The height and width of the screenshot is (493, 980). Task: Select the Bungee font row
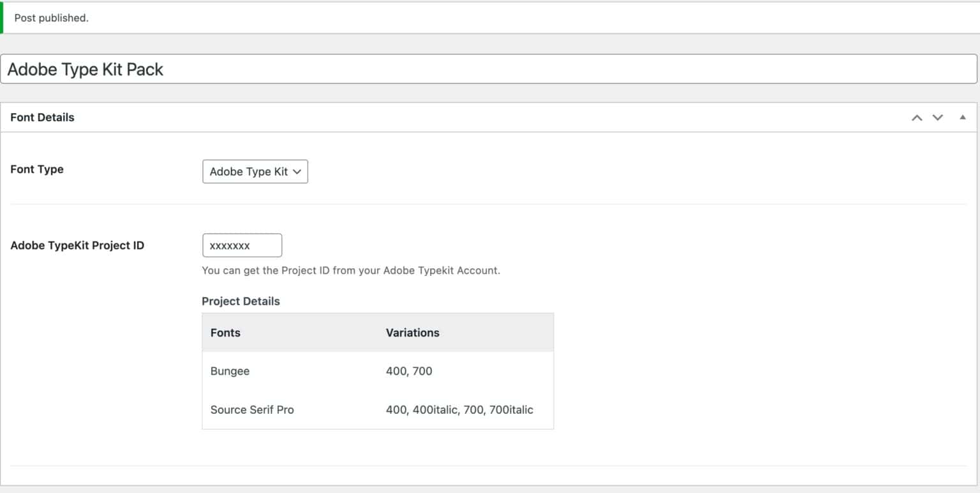point(230,371)
